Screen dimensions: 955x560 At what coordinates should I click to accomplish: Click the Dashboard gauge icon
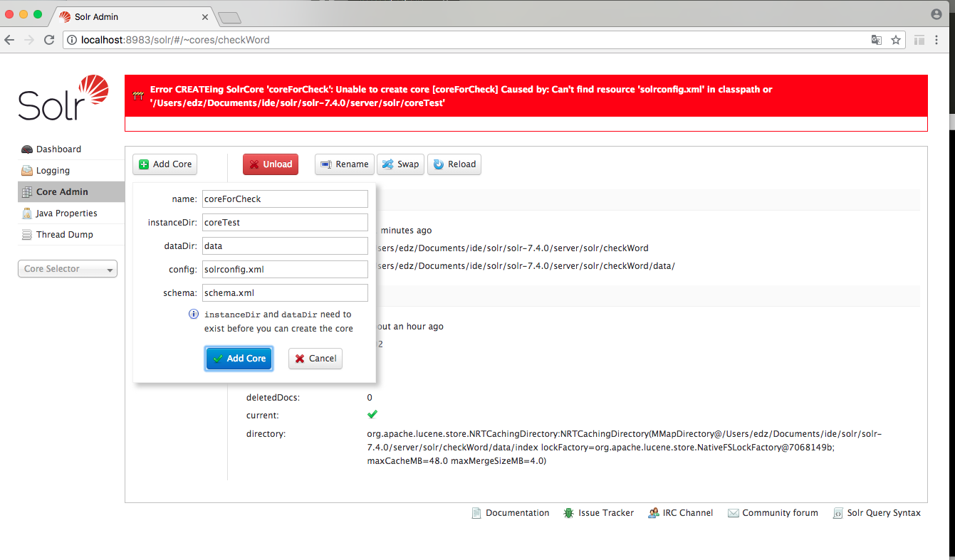point(27,149)
